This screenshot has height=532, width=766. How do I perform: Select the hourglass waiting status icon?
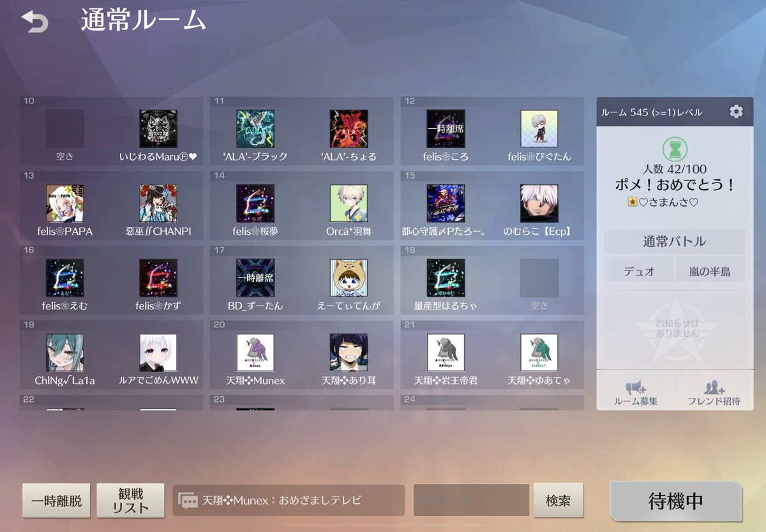point(675,150)
